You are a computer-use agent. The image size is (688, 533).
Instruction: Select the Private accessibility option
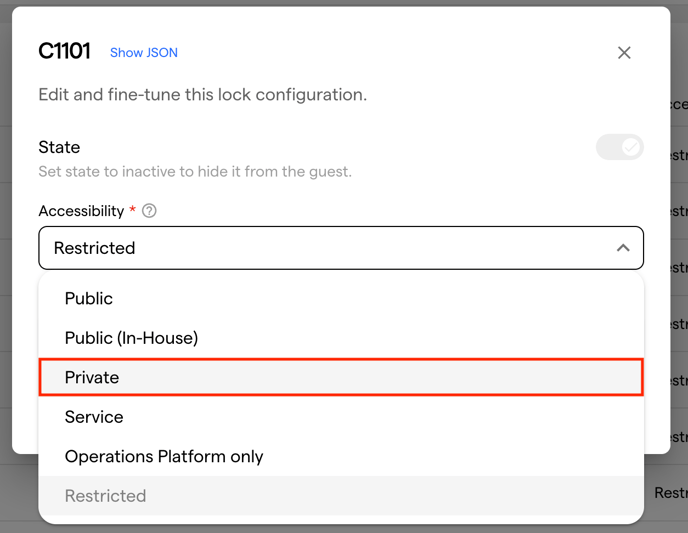click(x=92, y=377)
